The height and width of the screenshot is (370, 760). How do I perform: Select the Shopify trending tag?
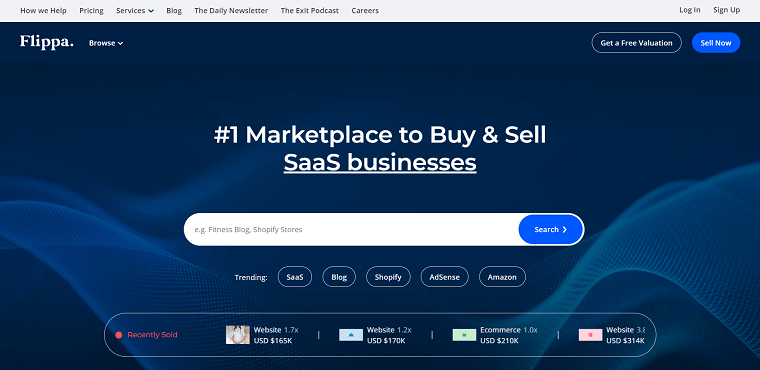[388, 277]
